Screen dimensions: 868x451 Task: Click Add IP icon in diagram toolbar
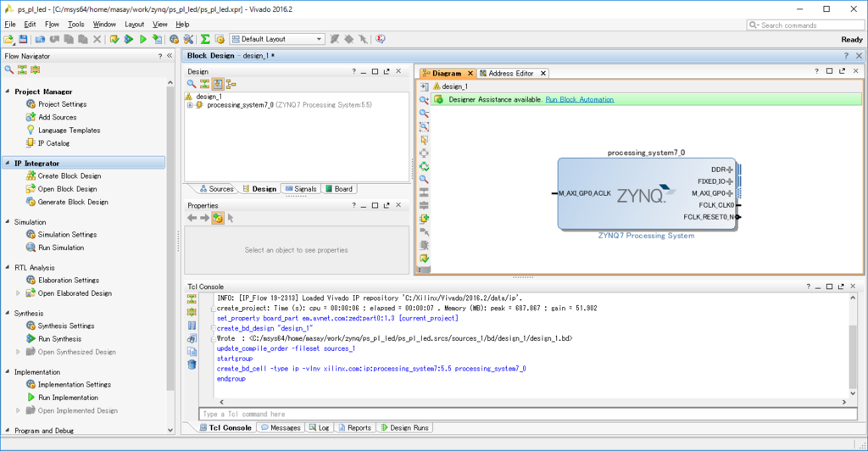[424, 219]
